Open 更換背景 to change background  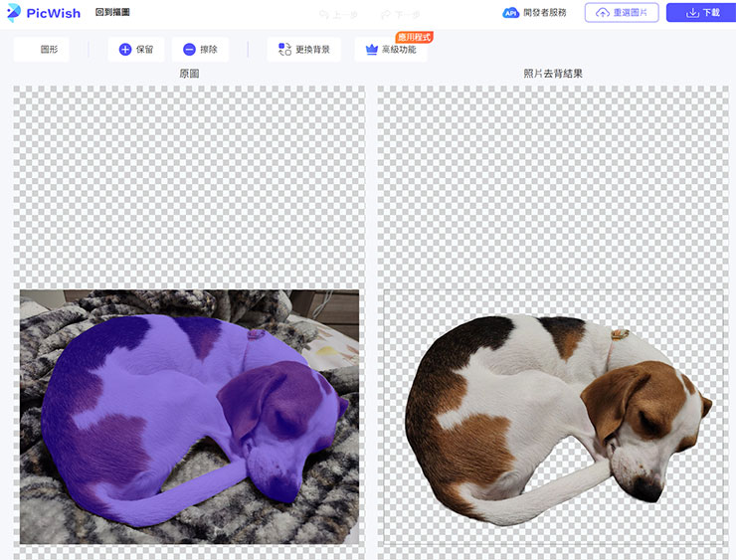[304, 50]
